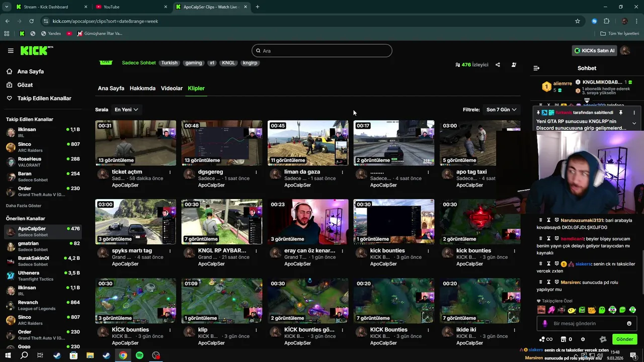The image size is (644, 362).
Task: Expand the chat leaderboard arrow
Action: 587,101
